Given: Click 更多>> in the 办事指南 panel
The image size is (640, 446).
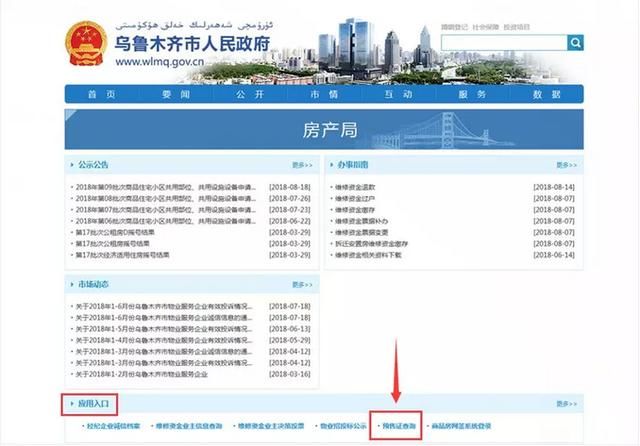Looking at the screenshot, I should tap(567, 165).
